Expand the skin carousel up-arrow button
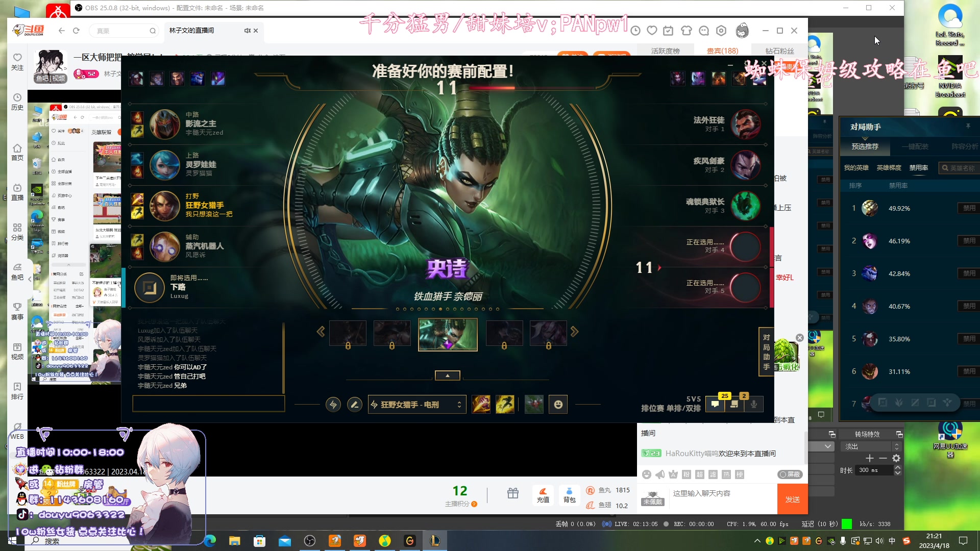Viewport: 980px width, 551px height. tap(447, 375)
